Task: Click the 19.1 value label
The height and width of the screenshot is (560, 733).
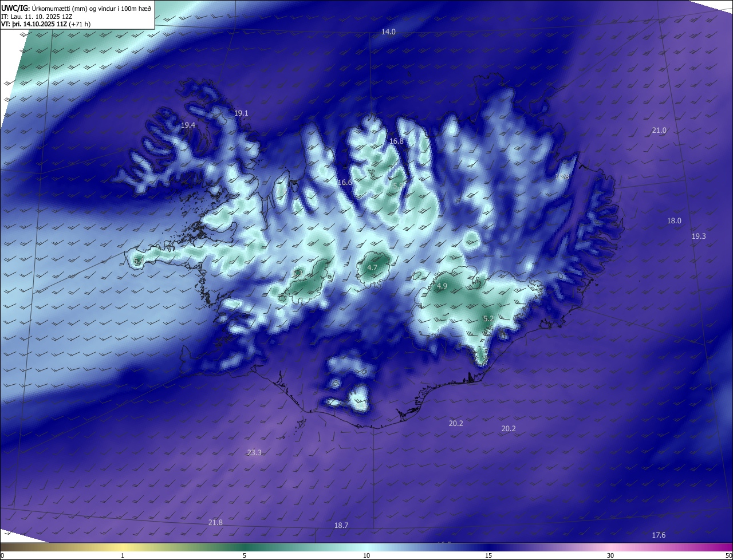Action: 241,113
